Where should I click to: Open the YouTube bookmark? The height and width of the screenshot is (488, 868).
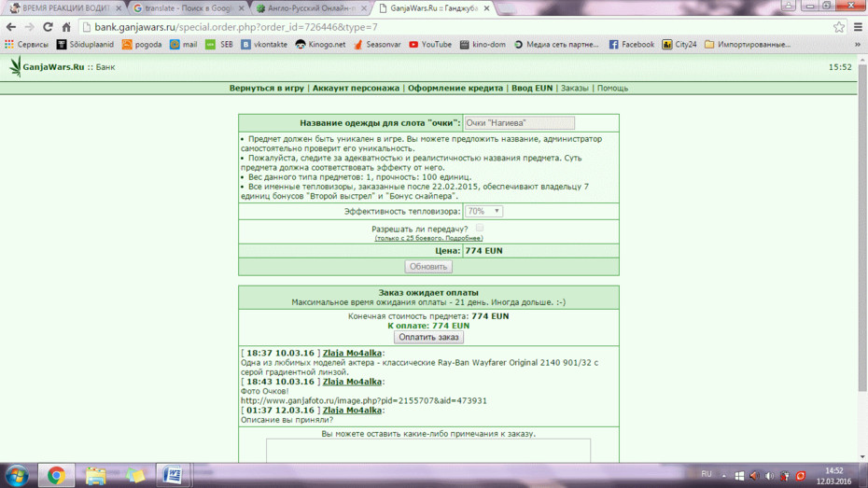click(x=430, y=44)
